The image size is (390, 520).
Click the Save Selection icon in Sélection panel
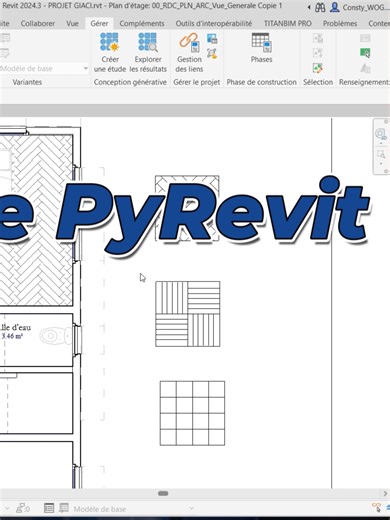click(318, 38)
